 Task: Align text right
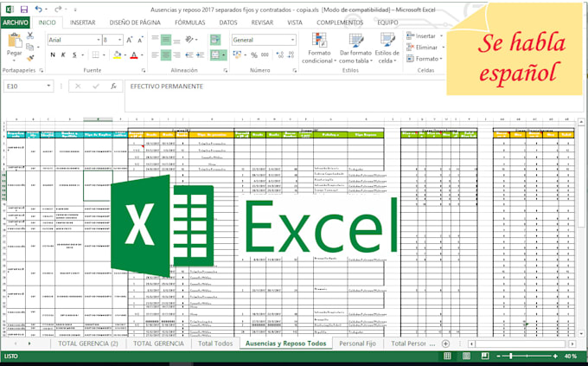[176, 55]
